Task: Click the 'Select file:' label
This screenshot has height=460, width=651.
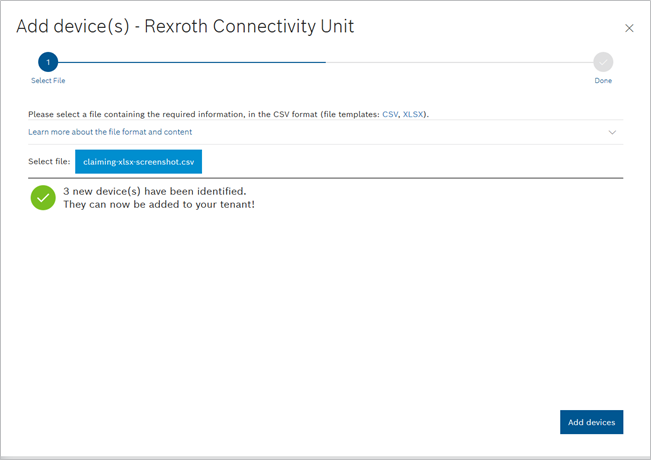Action: coord(49,161)
